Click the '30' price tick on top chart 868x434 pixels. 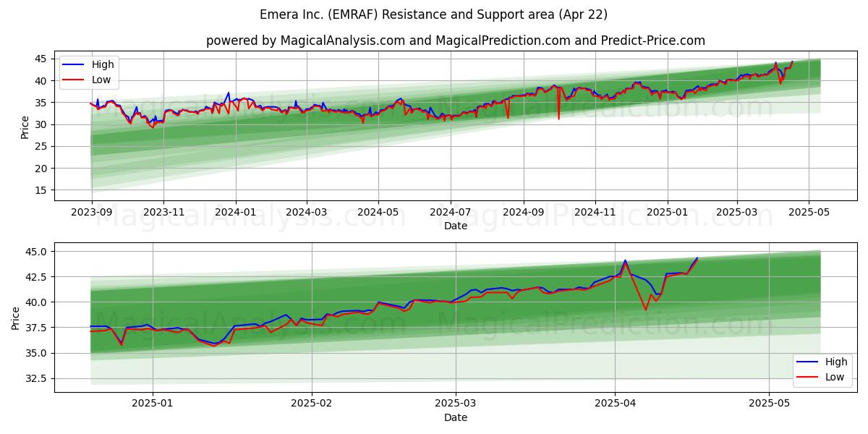coord(41,124)
